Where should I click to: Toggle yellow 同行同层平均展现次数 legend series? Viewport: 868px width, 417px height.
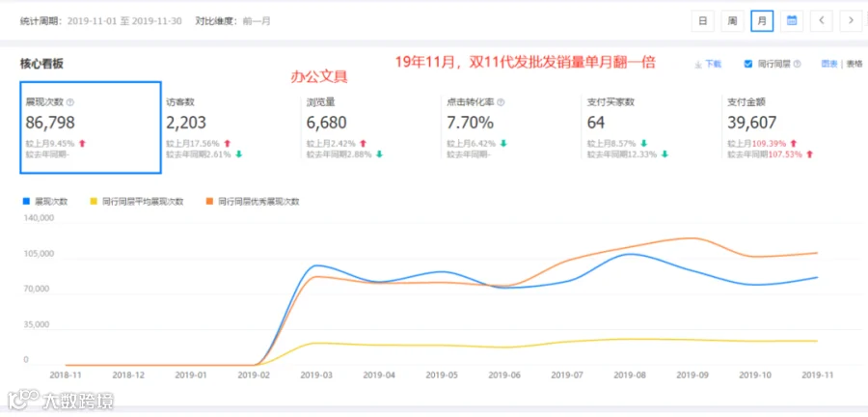point(136,202)
